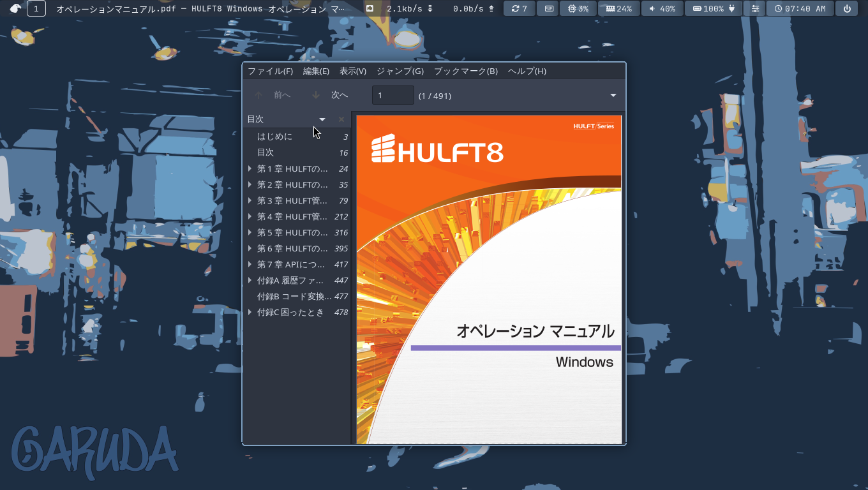Expand the 第4章 outline entry
This screenshot has height=490, width=868.
[x=250, y=216]
